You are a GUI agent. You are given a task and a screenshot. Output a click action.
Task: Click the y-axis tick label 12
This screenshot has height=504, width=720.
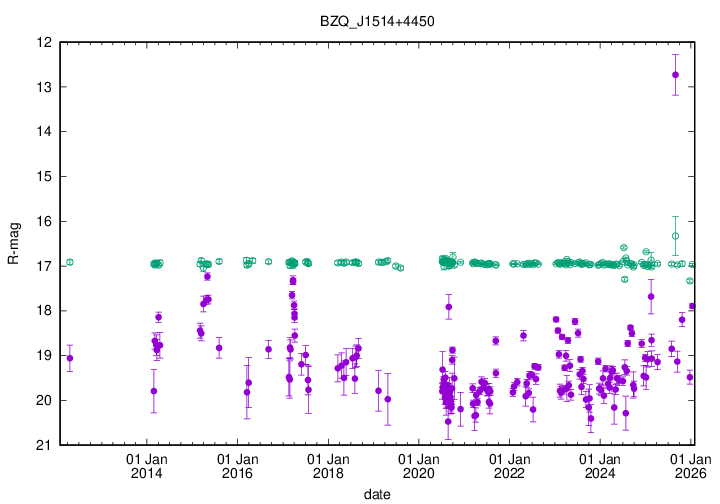(x=45, y=43)
